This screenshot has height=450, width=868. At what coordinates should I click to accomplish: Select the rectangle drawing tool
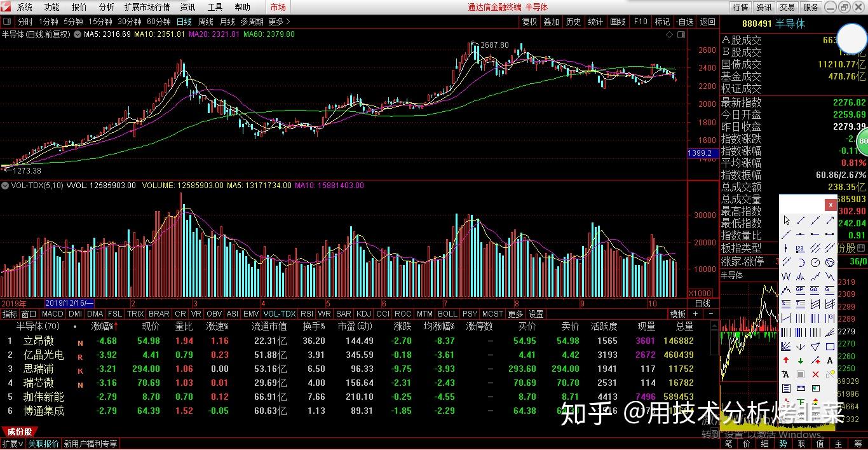[x=830, y=347]
